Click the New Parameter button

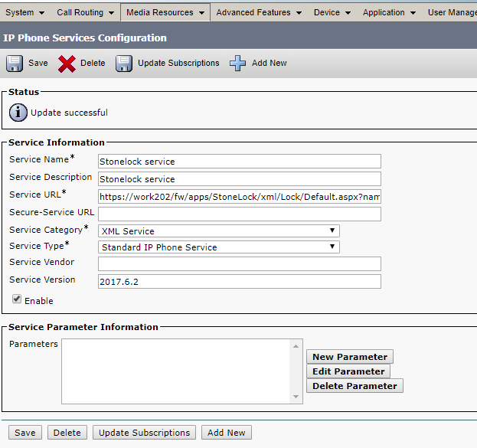point(350,357)
